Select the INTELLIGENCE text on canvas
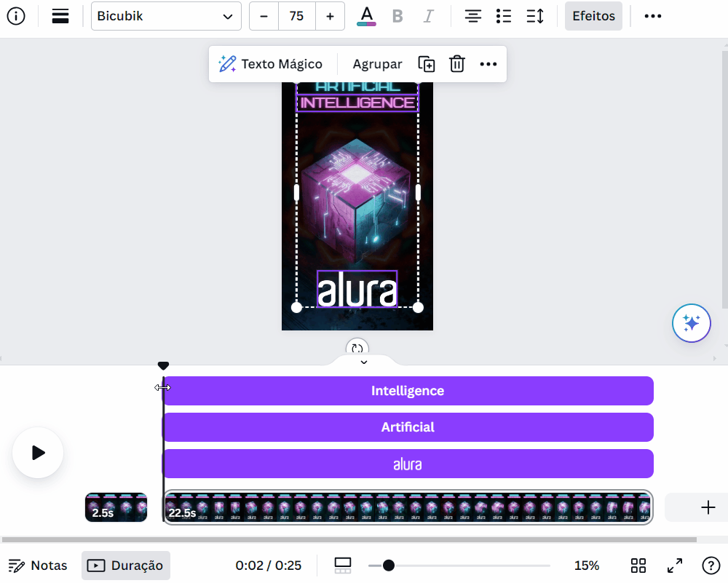This screenshot has width=728, height=583. pyautogui.click(x=357, y=103)
